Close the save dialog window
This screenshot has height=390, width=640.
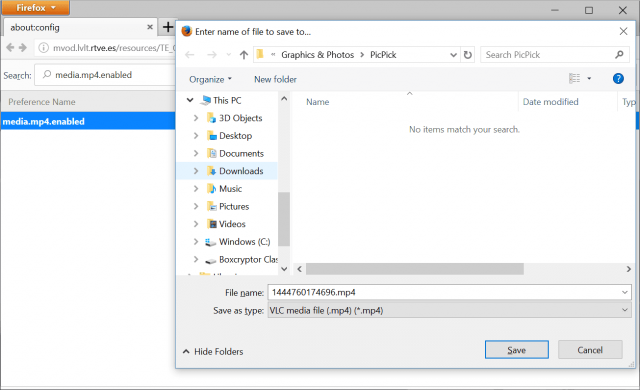[623, 31]
